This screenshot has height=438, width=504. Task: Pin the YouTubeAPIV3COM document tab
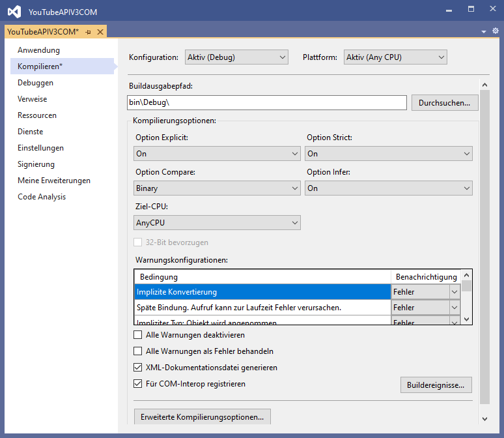88,32
